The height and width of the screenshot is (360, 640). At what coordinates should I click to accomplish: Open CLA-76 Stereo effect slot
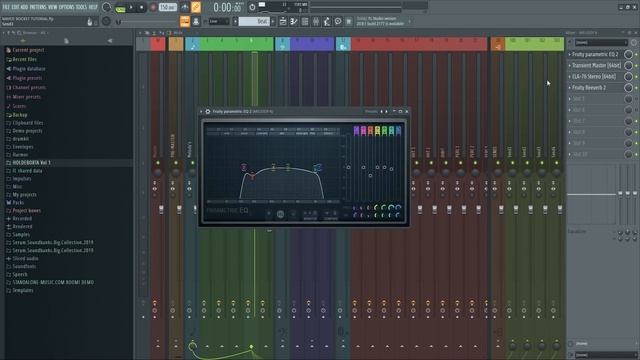tap(593, 76)
